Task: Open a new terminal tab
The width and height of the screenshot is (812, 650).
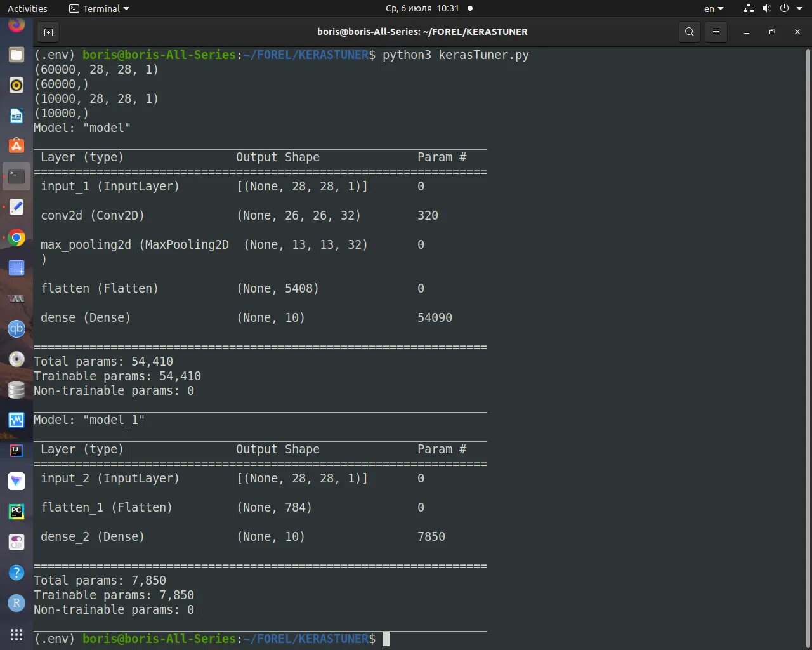Action: coord(48,32)
